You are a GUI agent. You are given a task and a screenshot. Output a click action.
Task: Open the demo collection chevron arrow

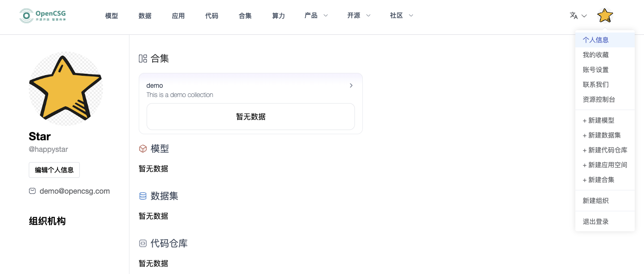351,85
